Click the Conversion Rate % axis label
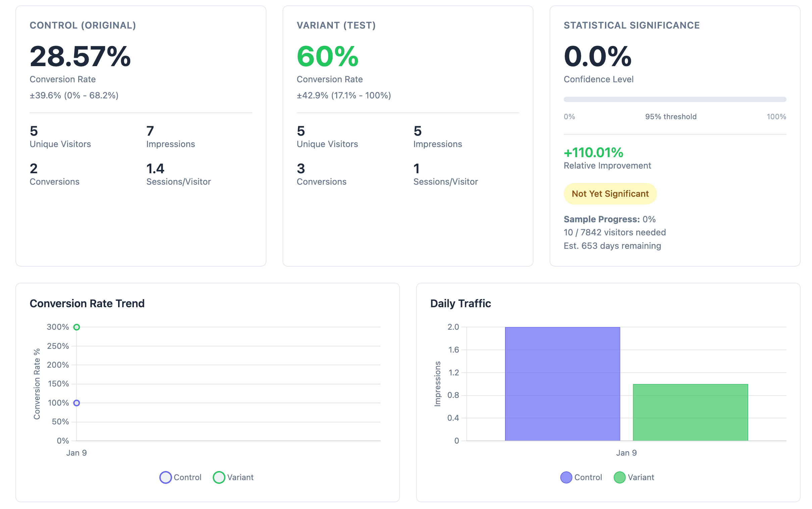Image resolution: width=812 pixels, height=509 pixels. click(37, 384)
